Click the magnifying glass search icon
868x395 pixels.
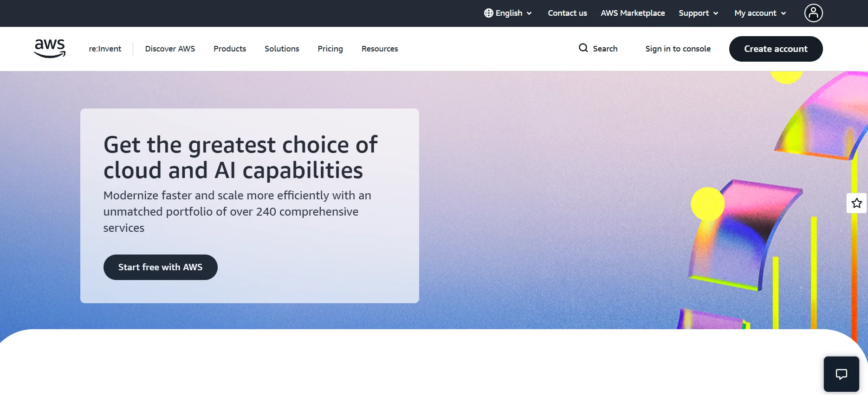tap(583, 48)
